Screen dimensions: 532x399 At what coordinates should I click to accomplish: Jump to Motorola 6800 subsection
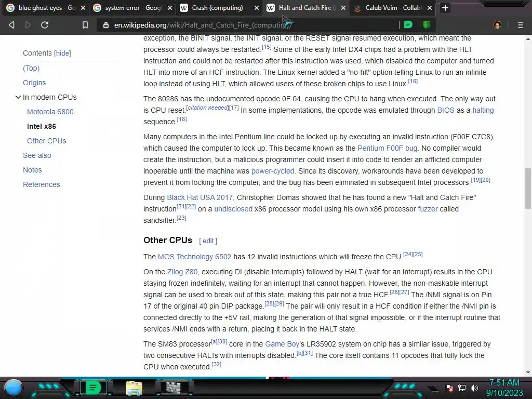50,112
